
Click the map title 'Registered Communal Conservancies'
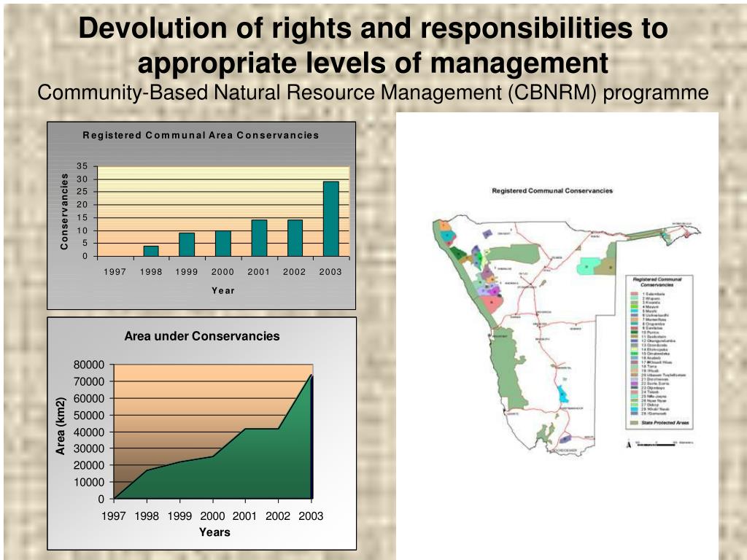[x=552, y=190]
